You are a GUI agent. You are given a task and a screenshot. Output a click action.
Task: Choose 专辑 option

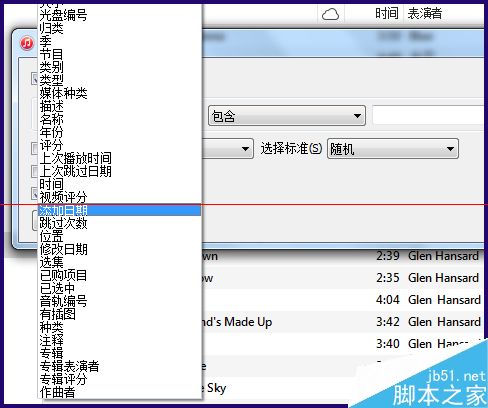(x=120, y=353)
